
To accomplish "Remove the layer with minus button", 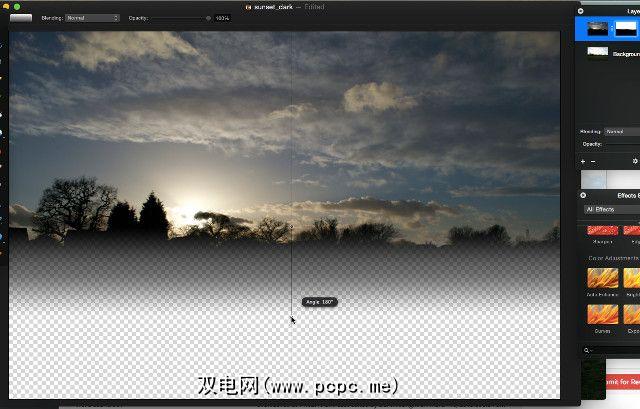I will click(593, 162).
